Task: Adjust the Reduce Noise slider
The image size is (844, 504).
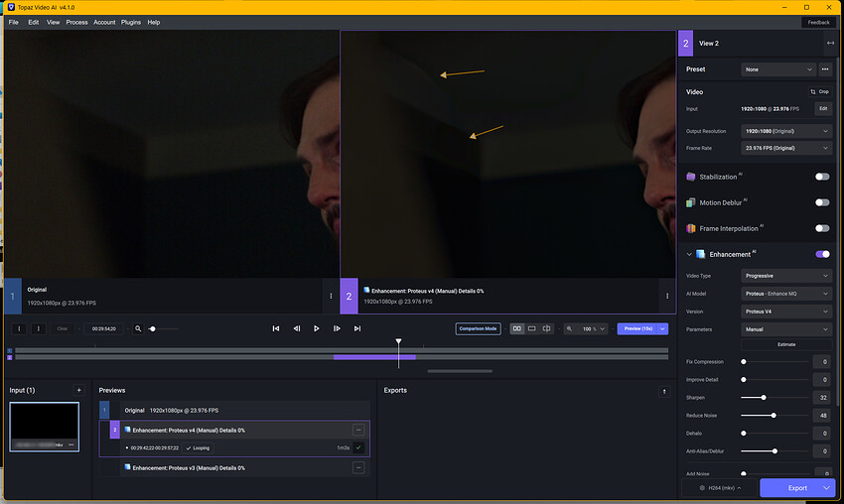Action: click(774, 416)
